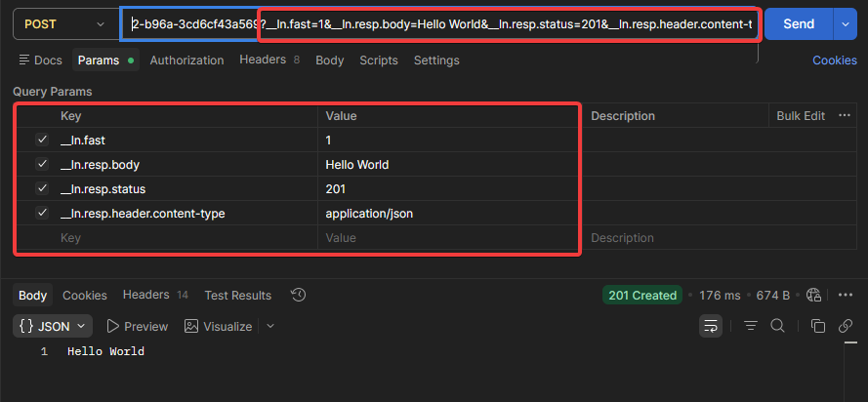Click the response link icon
The image size is (868, 402).
(x=847, y=326)
